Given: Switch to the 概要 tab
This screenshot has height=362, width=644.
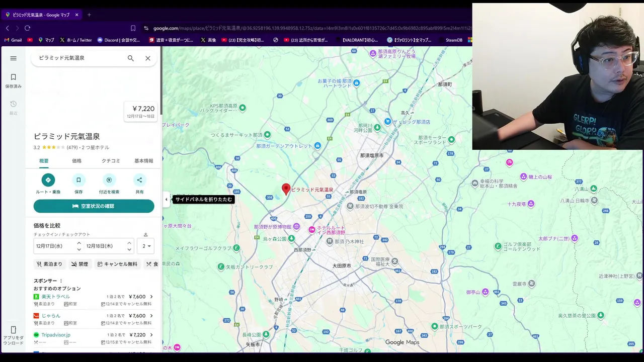Looking at the screenshot, I should coord(44,161).
